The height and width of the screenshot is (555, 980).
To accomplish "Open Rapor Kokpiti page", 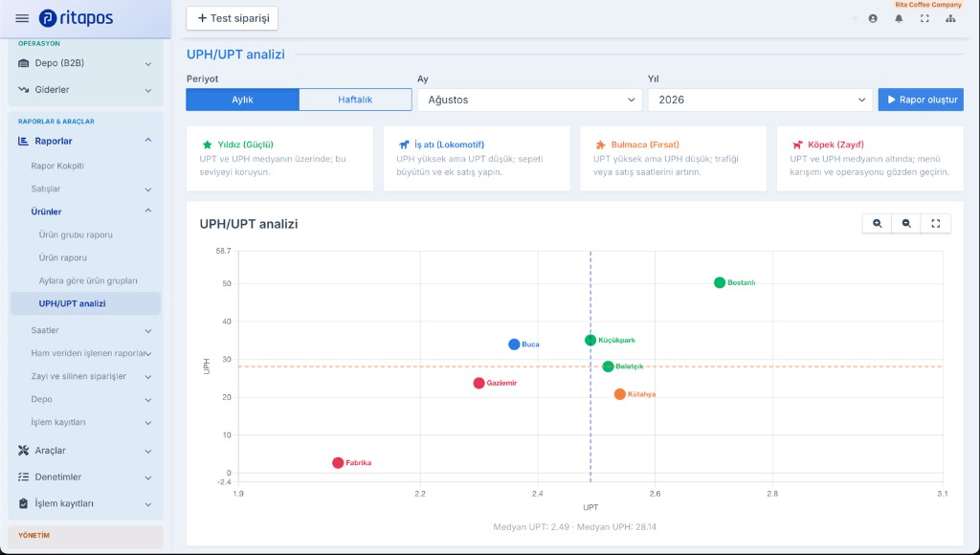I will (57, 166).
